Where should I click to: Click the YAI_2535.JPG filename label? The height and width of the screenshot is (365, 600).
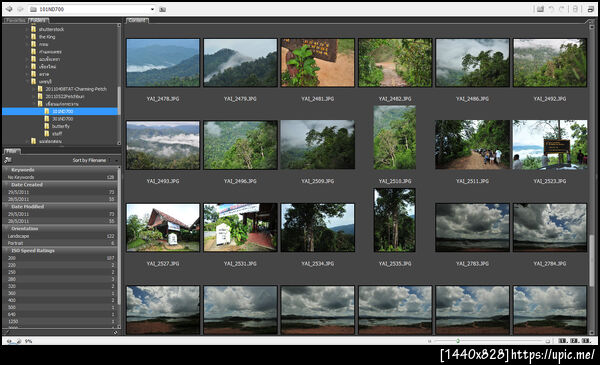point(395,264)
